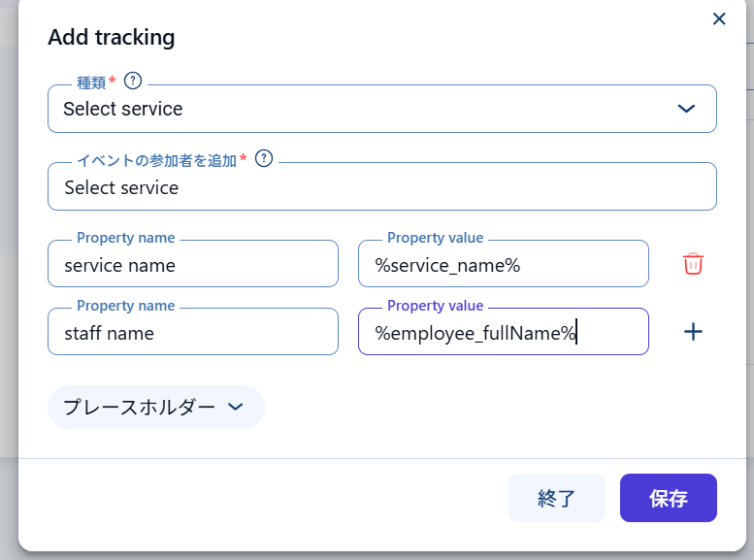Focus the 'service name' property name field

click(192, 265)
